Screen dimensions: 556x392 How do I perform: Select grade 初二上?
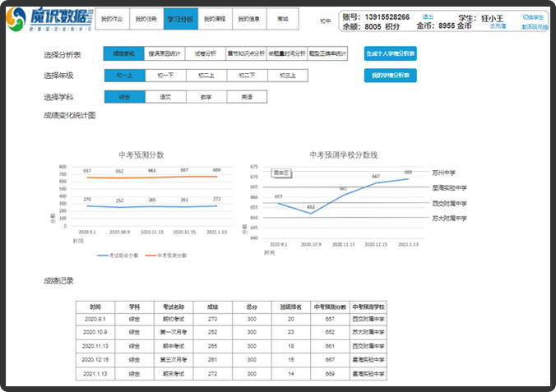pyautogui.click(x=206, y=76)
